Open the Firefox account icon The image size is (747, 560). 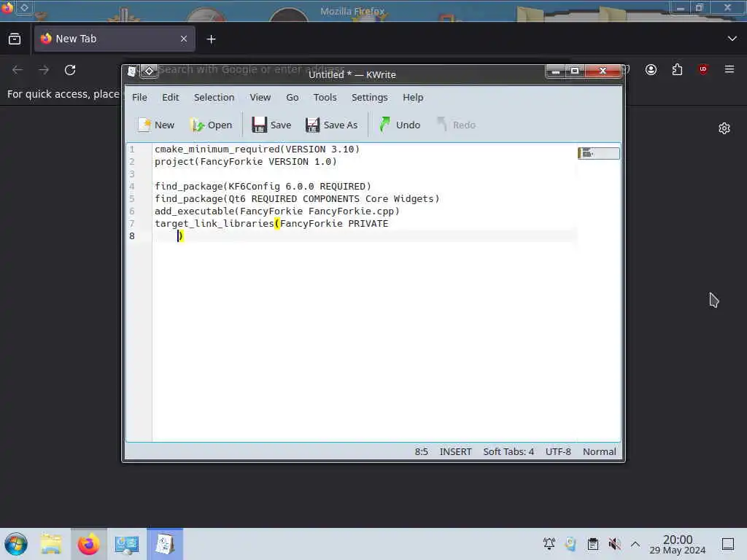point(651,70)
